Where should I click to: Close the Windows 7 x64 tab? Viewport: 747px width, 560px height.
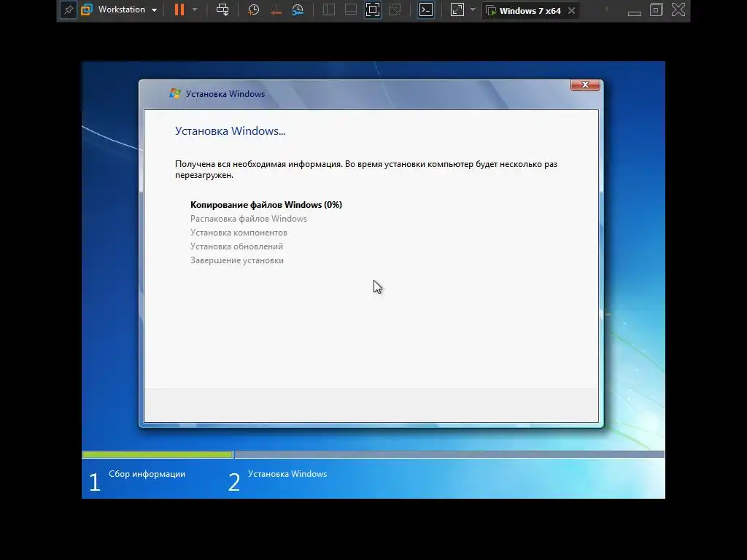(x=572, y=10)
